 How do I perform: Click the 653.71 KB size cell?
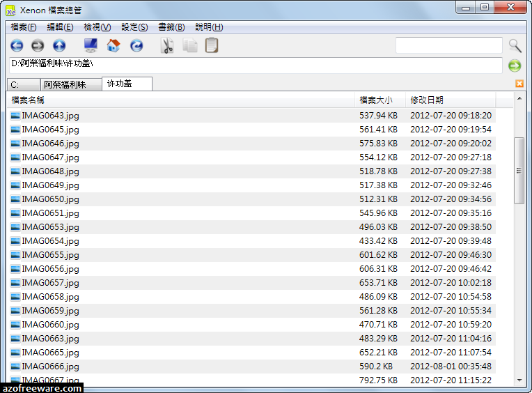click(378, 283)
